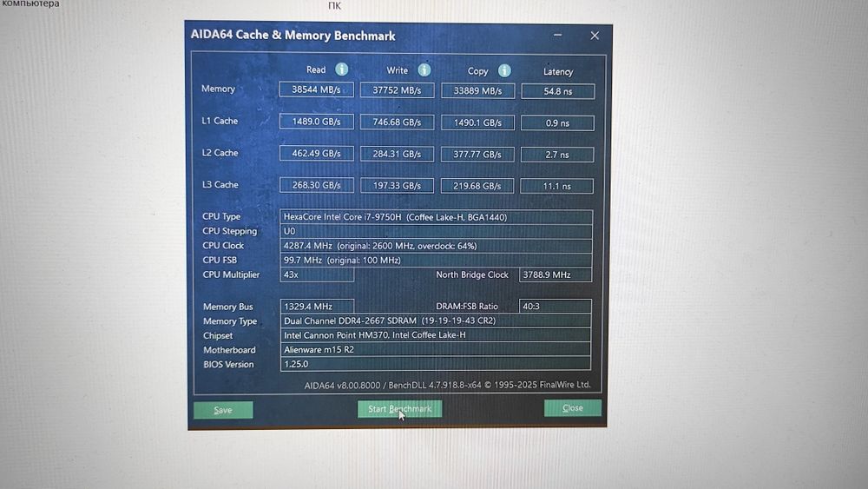Screen dimensions: 868x489
Task: Click the green Close button
Action: (572, 407)
